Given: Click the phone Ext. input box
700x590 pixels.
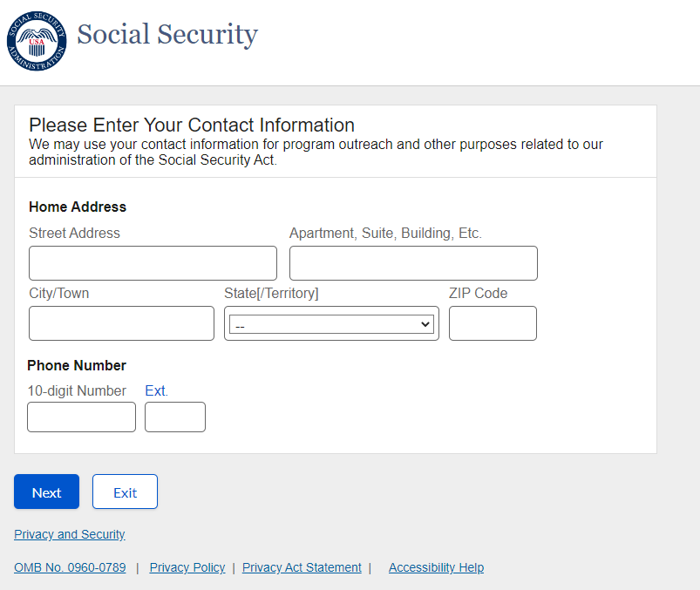Looking at the screenshot, I should click(175, 417).
